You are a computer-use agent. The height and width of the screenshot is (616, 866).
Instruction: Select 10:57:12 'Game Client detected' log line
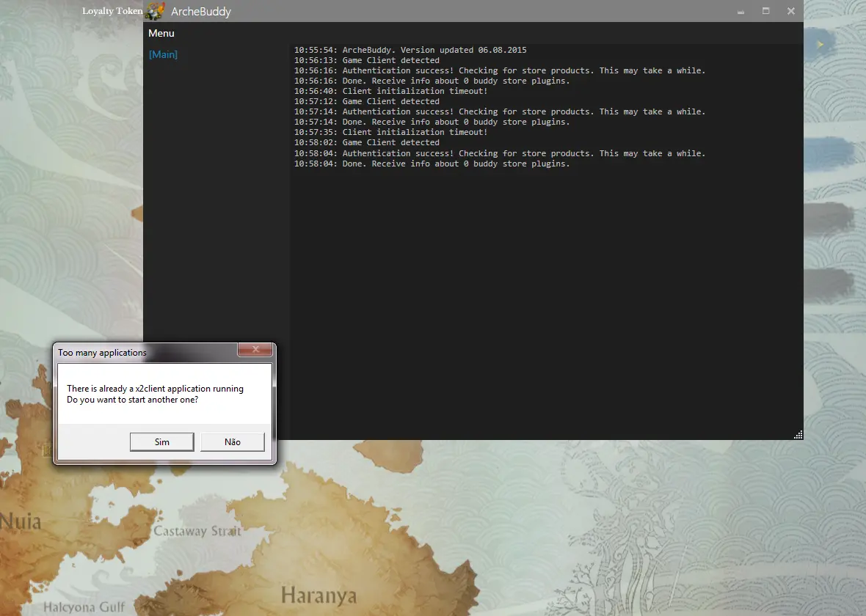tap(367, 101)
